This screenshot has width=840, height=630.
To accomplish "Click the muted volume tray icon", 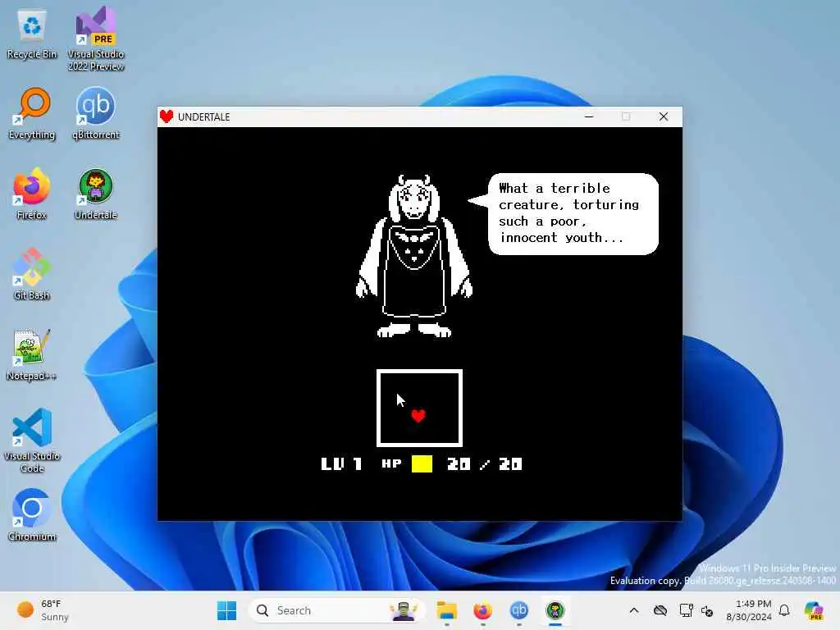I will pyautogui.click(x=707, y=610).
